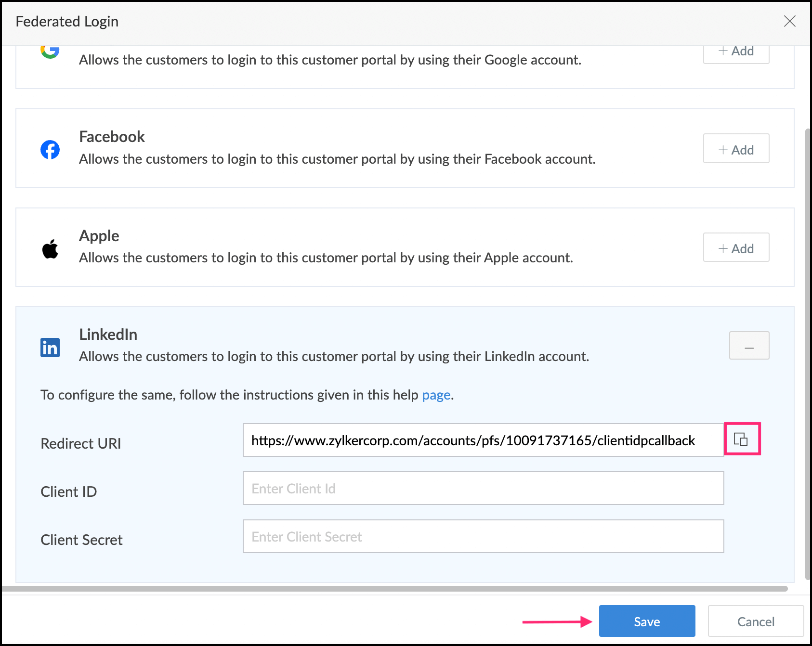The height and width of the screenshot is (646, 812).
Task: Add Facebook as a login provider
Action: [736, 149]
